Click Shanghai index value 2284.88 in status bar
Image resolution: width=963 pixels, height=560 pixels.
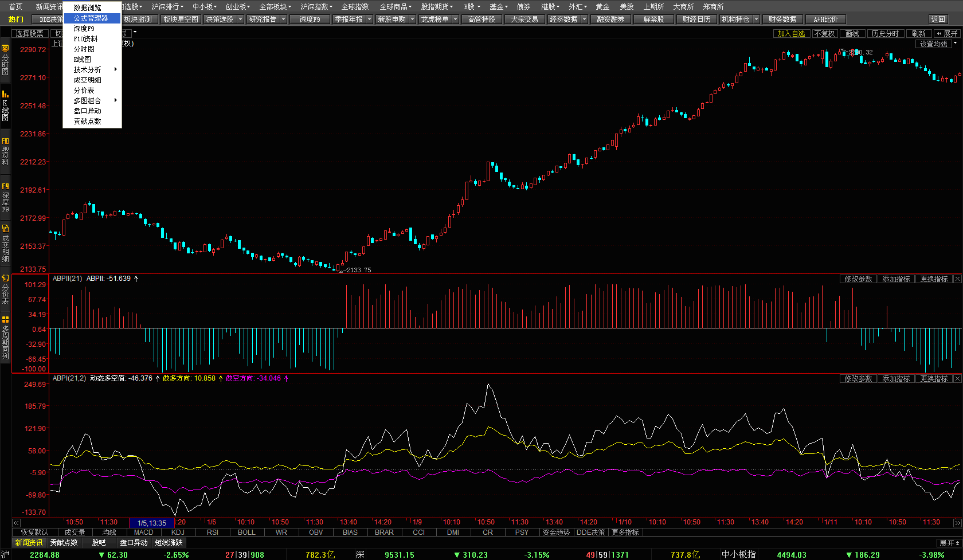(45, 555)
